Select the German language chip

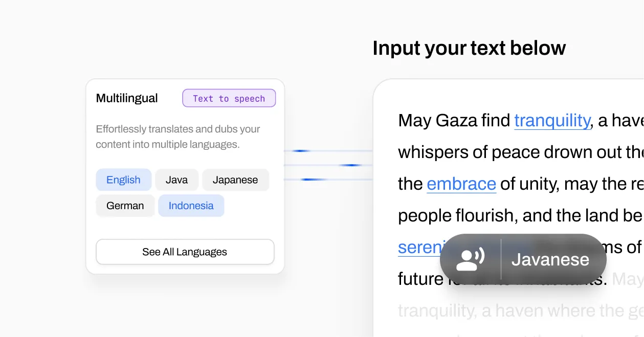click(x=125, y=206)
